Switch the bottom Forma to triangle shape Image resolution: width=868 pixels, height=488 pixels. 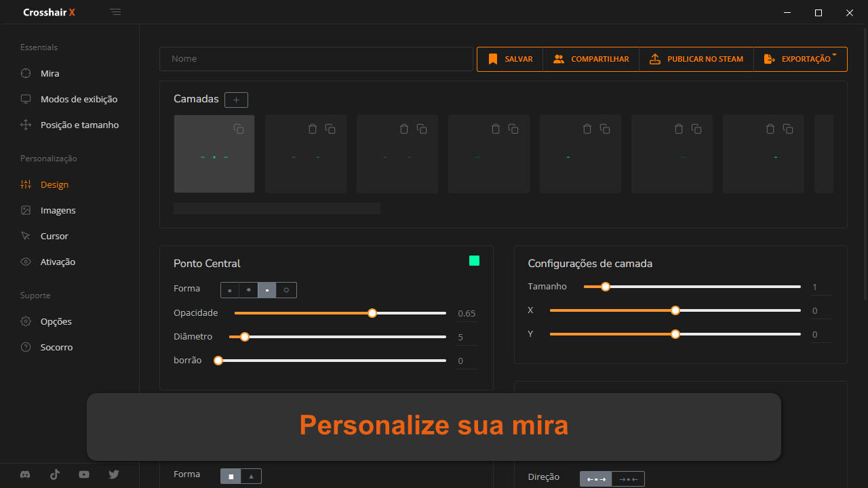point(251,476)
